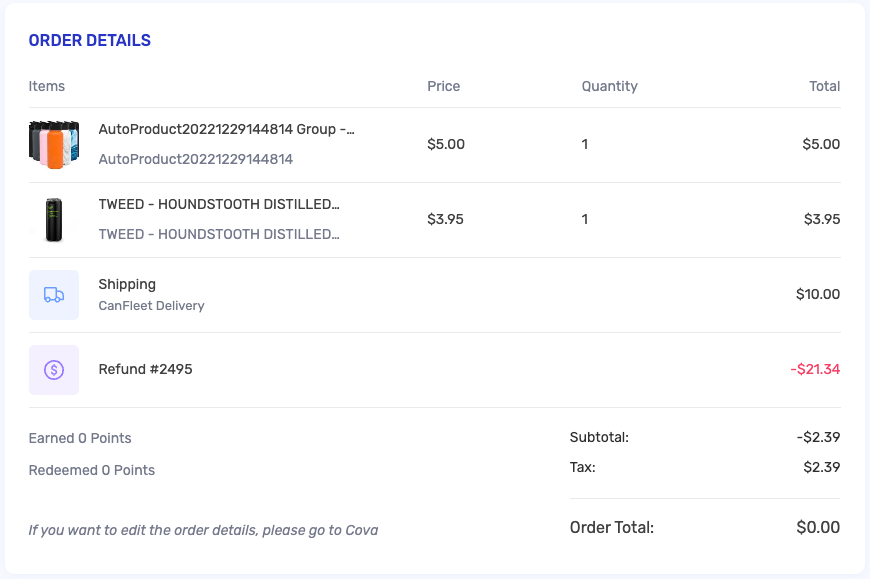870x579 pixels.
Task: Click the $10.00 shipping total
Action: tap(818, 294)
